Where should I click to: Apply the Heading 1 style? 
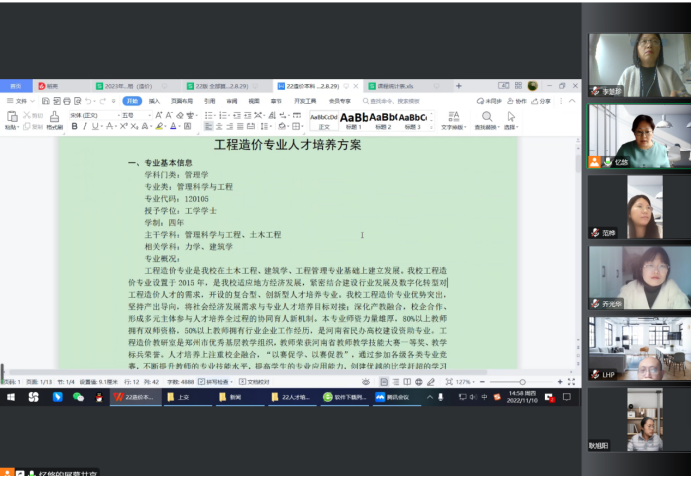(353, 119)
